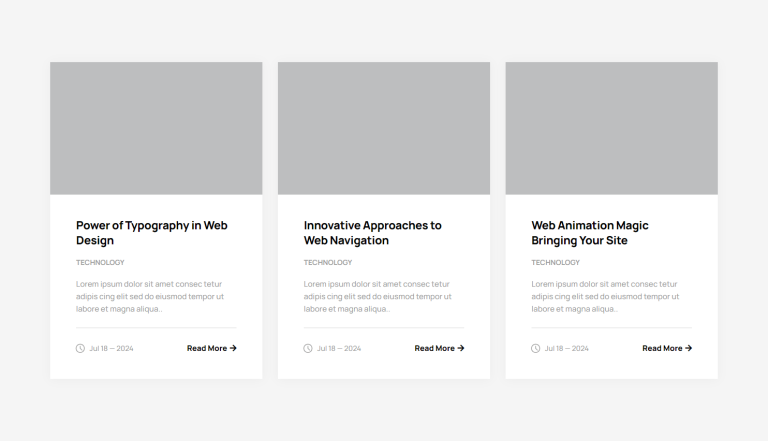Click the Jul 18 — 2024 date on the Web Animation card
Screen dimensions: 768x441
coord(567,349)
